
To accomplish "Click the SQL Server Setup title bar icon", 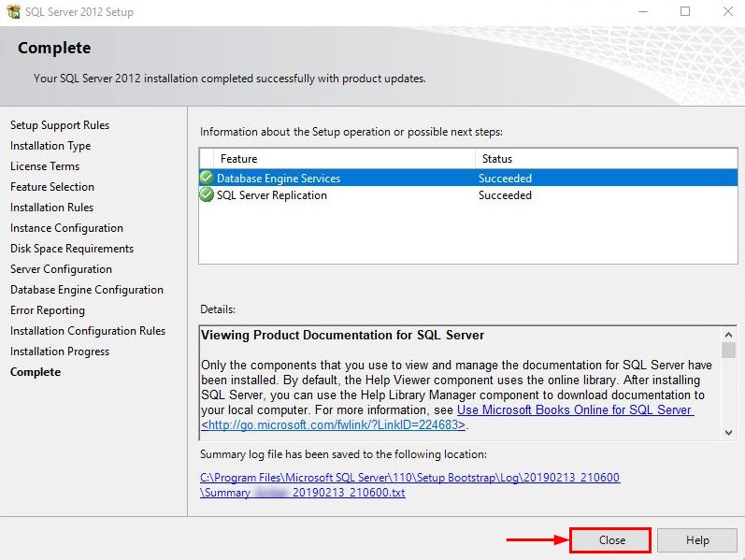I will 13,11.
